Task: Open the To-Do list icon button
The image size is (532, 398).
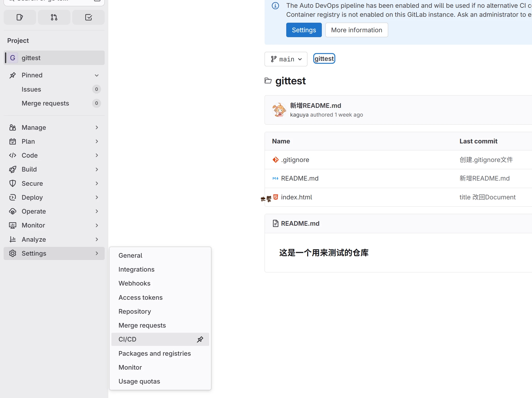Action: point(88,17)
